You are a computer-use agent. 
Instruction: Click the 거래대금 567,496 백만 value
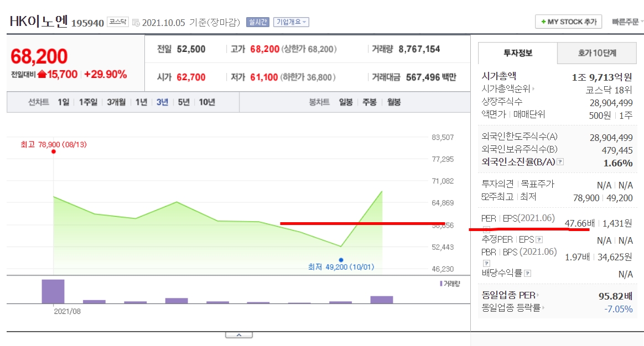click(431, 77)
